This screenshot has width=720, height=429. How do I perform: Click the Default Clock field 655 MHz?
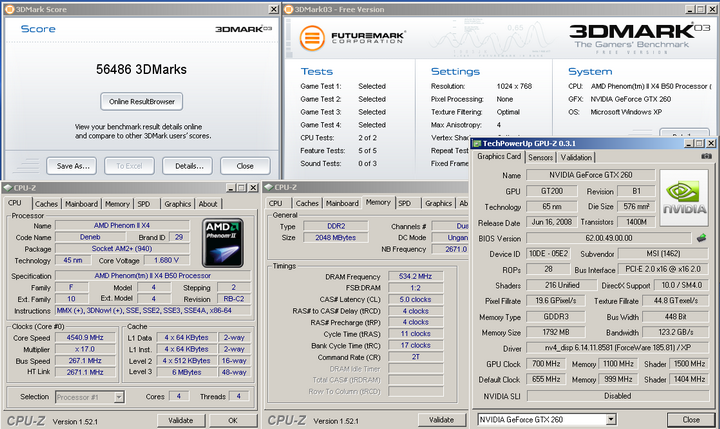pos(546,379)
